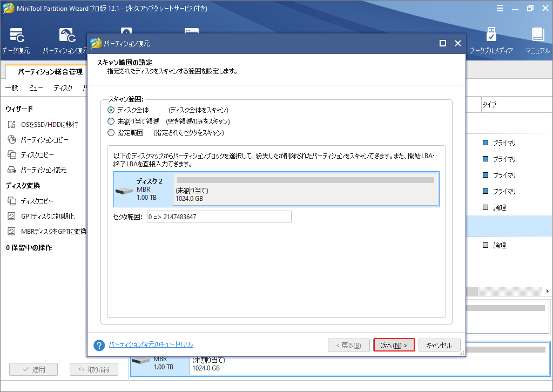Select the 未割り当て領域 radio button
Screen dimensions: 553x392
pos(111,121)
